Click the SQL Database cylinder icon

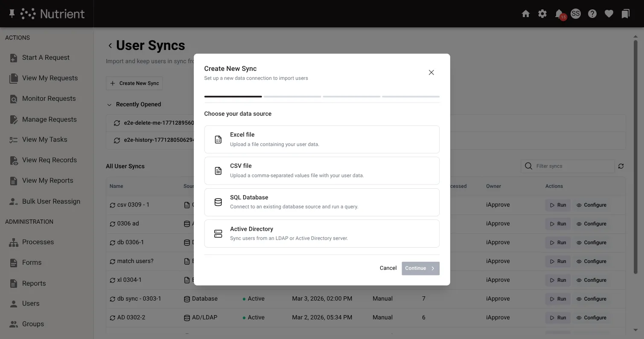point(218,202)
